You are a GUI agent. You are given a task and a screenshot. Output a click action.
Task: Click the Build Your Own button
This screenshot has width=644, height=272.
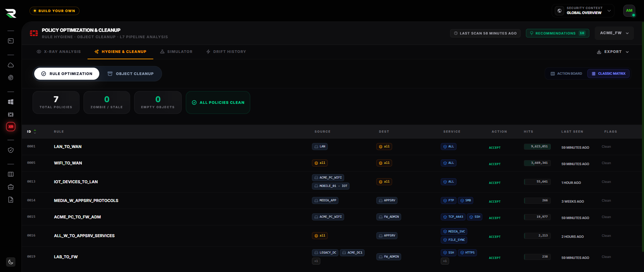coord(54,11)
